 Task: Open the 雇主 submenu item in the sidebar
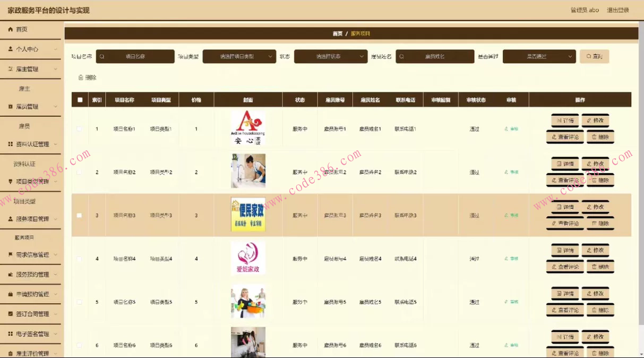click(24, 89)
